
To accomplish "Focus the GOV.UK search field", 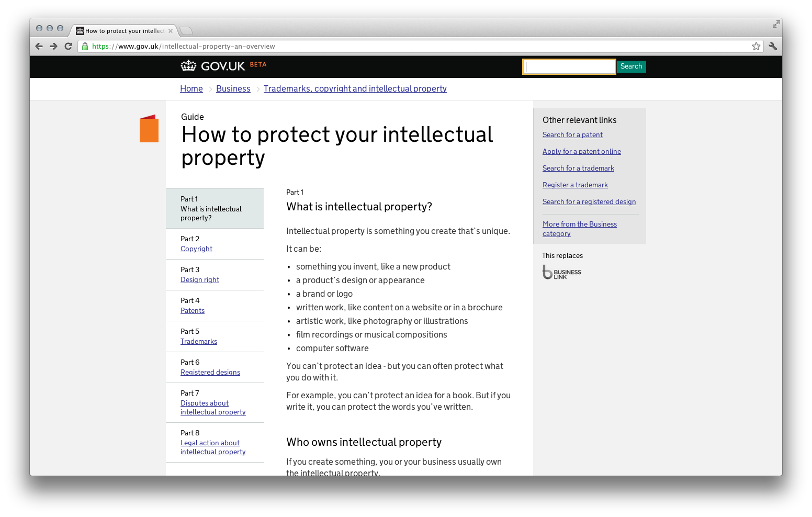I will click(569, 66).
